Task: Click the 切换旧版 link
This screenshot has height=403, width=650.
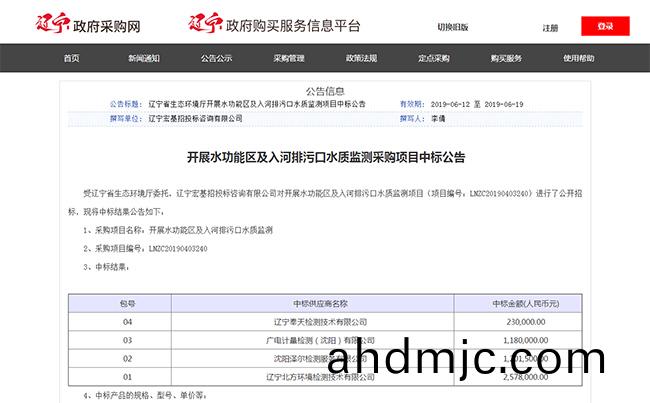Action: tap(453, 27)
